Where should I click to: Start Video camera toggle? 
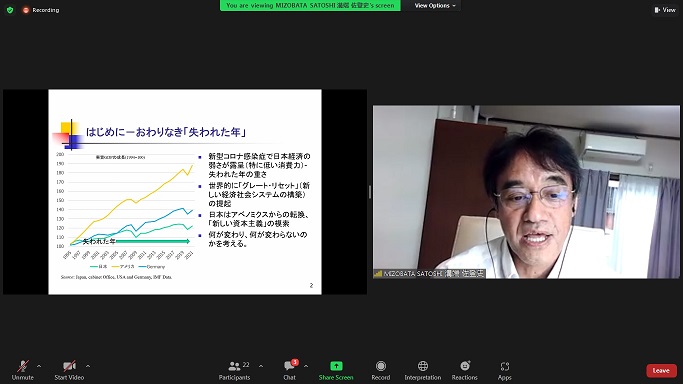pyautogui.click(x=69, y=370)
